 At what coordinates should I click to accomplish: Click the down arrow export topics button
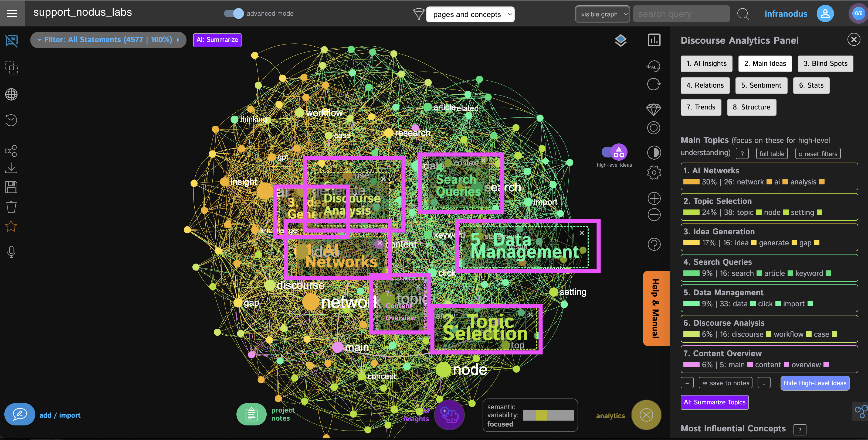[x=764, y=383]
